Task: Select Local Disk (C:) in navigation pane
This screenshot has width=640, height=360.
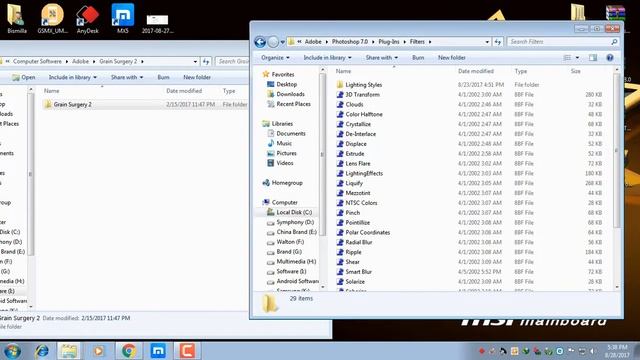Action: pos(289,212)
